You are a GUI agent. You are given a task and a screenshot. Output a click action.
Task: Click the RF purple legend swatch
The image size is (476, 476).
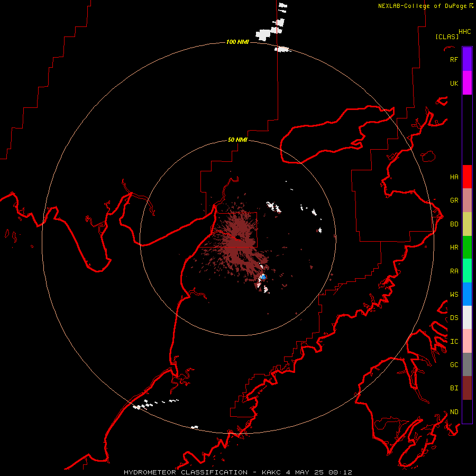pos(467,59)
